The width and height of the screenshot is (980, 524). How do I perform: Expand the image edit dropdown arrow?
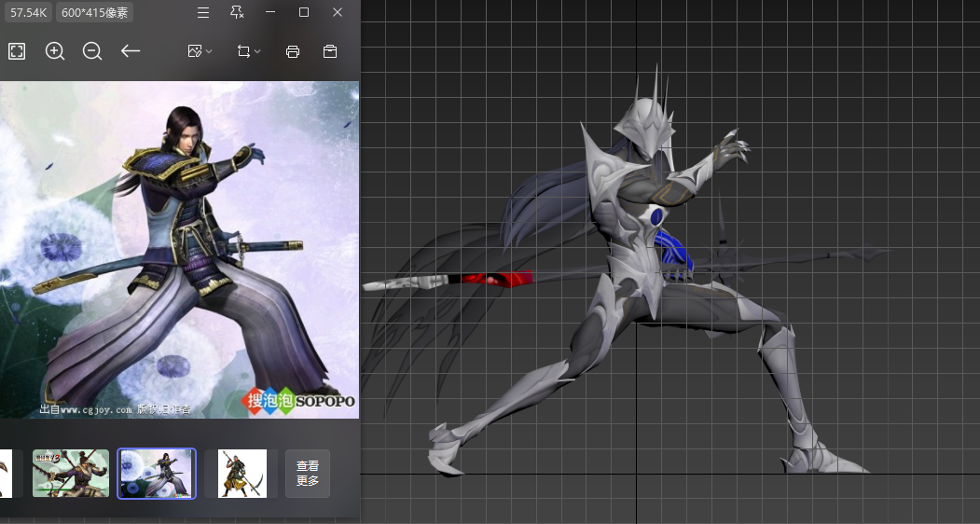pos(209,51)
